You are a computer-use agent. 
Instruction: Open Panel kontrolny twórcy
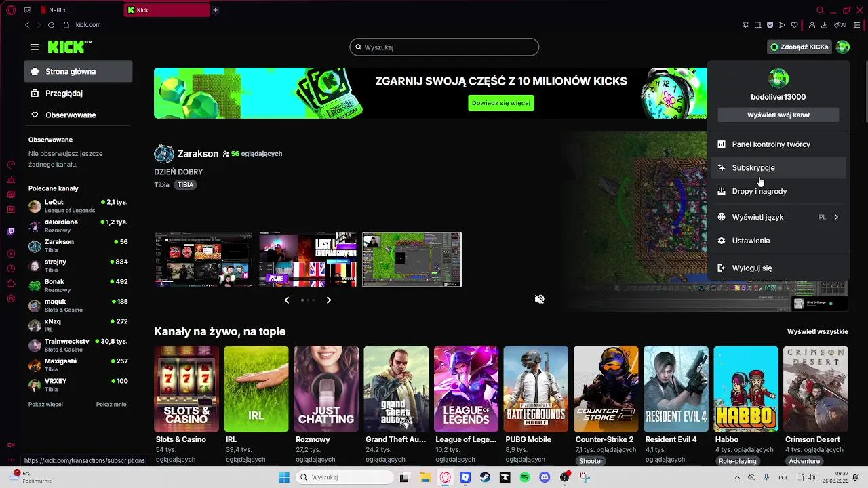click(x=778, y=144)
